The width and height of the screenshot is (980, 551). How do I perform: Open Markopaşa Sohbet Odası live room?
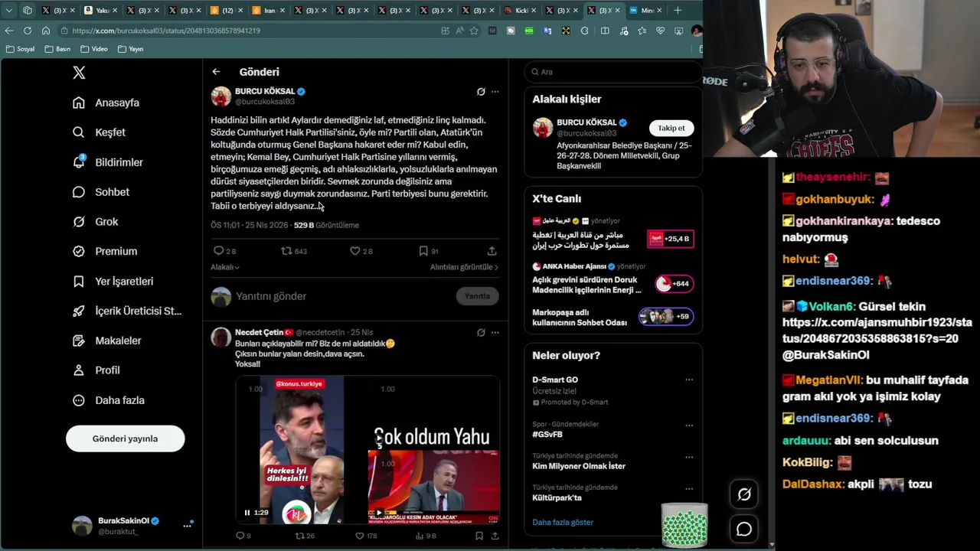612,318
